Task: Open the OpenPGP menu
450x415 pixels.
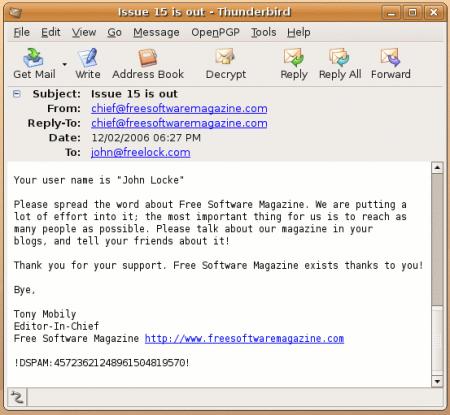Action: click(x=215, y=32)
